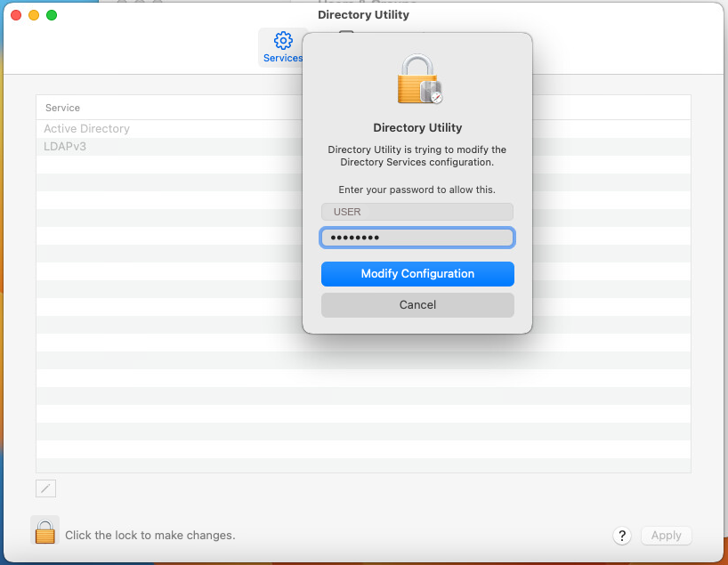Click the Help question mark icon
728x565 pixels.
point(621,535)
